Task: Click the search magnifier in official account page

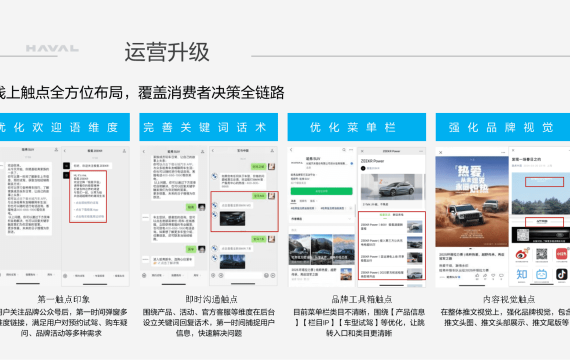Action: point(344,150)
